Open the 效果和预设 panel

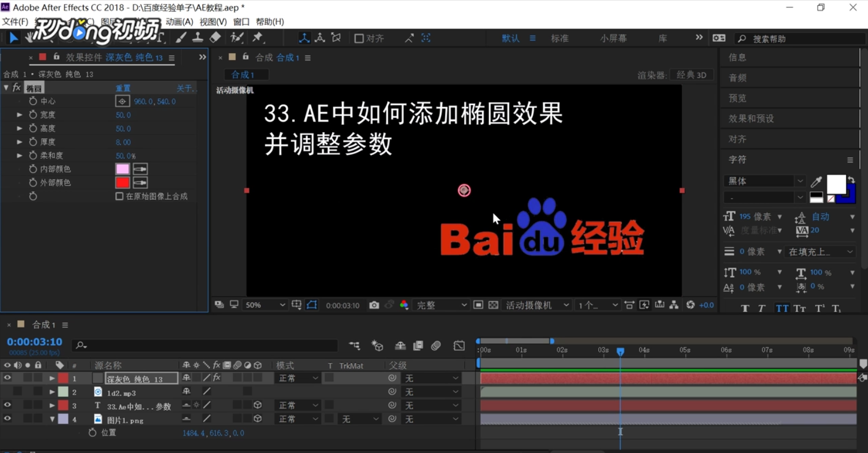point(751,118)
